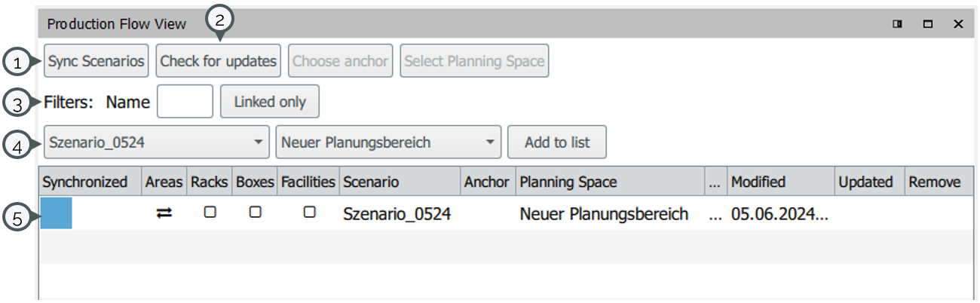This screenshot has height=303, width=980.
Task: Focus the Name filter input field
Action: (x=185, y=102)
